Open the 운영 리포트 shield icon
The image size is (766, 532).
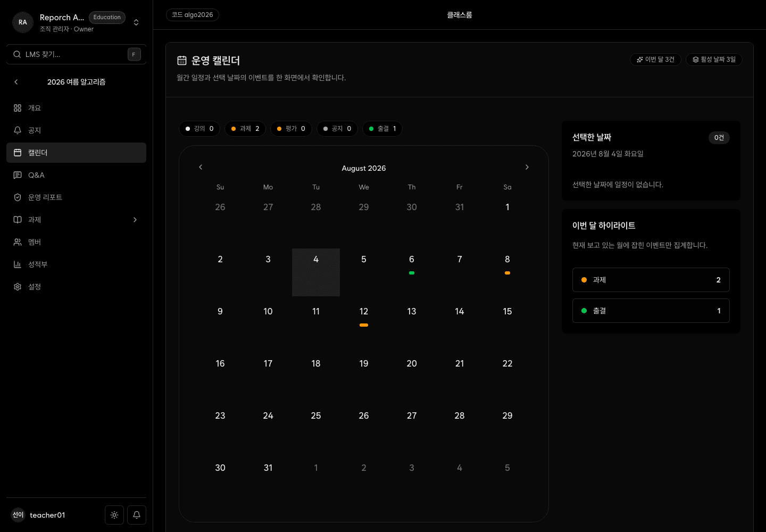pos(18,197)
